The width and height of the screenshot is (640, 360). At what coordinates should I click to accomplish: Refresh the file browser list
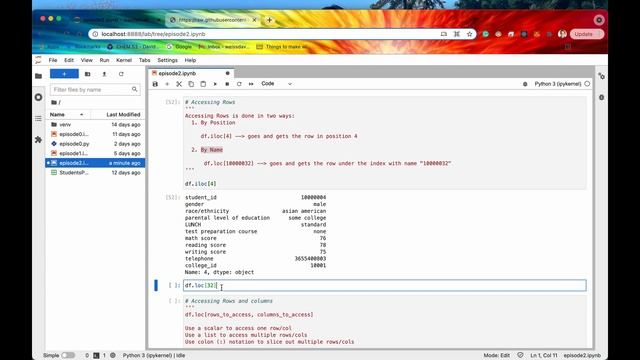pyautogui.click(x=121, y=74)
